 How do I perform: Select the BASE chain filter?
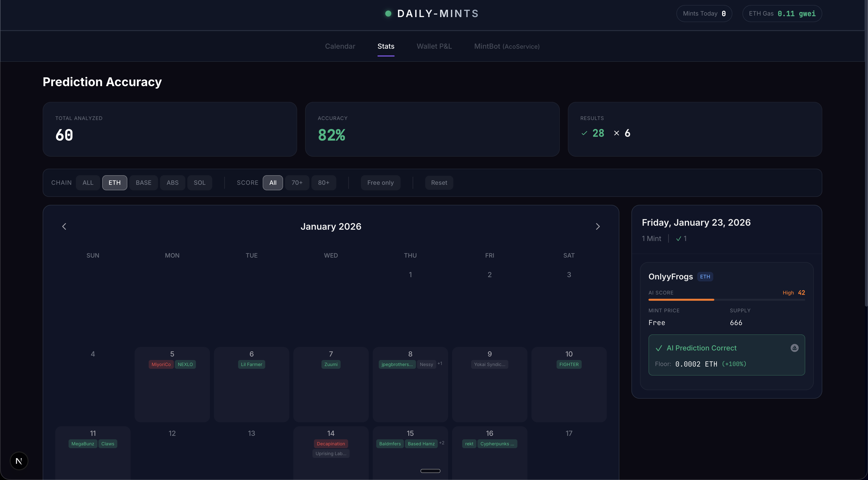(x=143, y=183)
